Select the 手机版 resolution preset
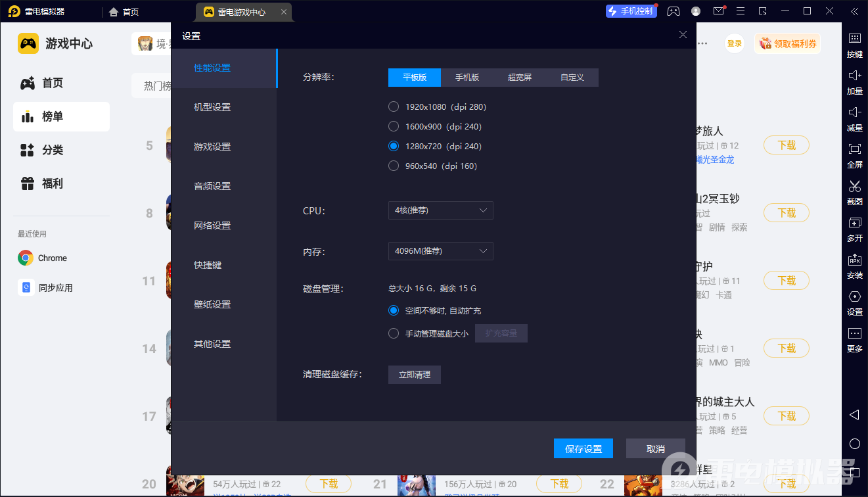 467,77
